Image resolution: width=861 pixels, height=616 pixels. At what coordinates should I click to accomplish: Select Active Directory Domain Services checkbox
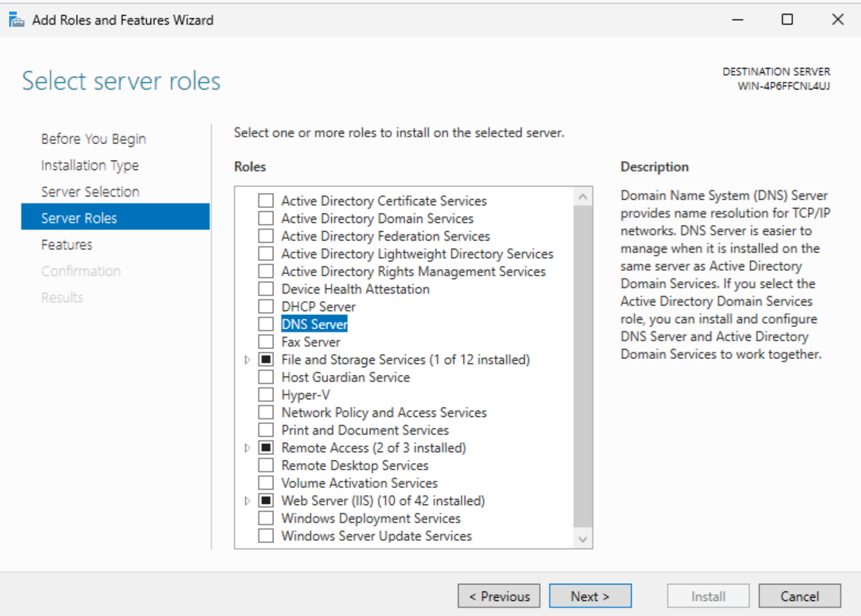coord(266,219)
